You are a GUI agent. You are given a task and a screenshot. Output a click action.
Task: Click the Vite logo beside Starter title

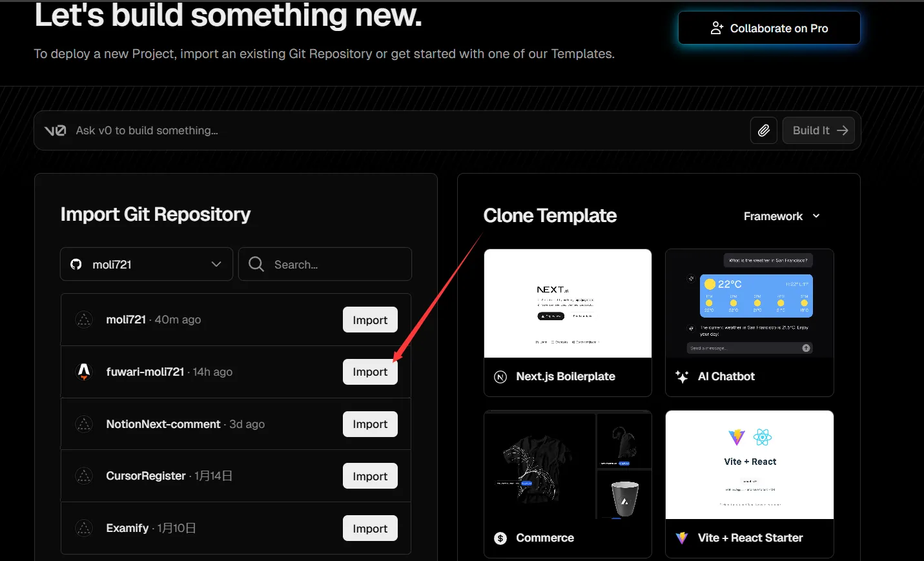coord(682,538)
